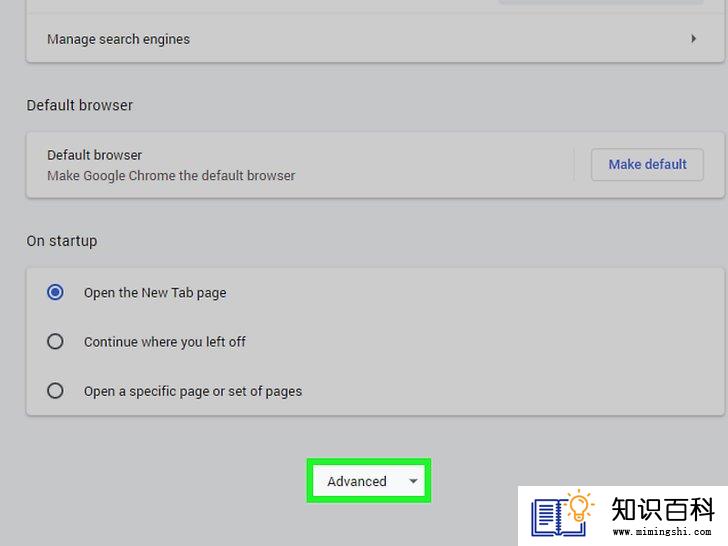Click the Make default button

click(x=647, y=164)
